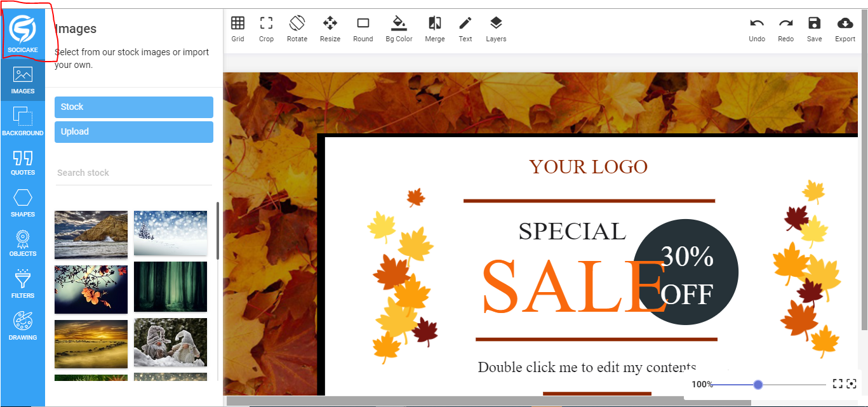The height and width of the screenshot is (407, 868).
Task: Pick the rocky coast stock image
Action: click(91, 234)
